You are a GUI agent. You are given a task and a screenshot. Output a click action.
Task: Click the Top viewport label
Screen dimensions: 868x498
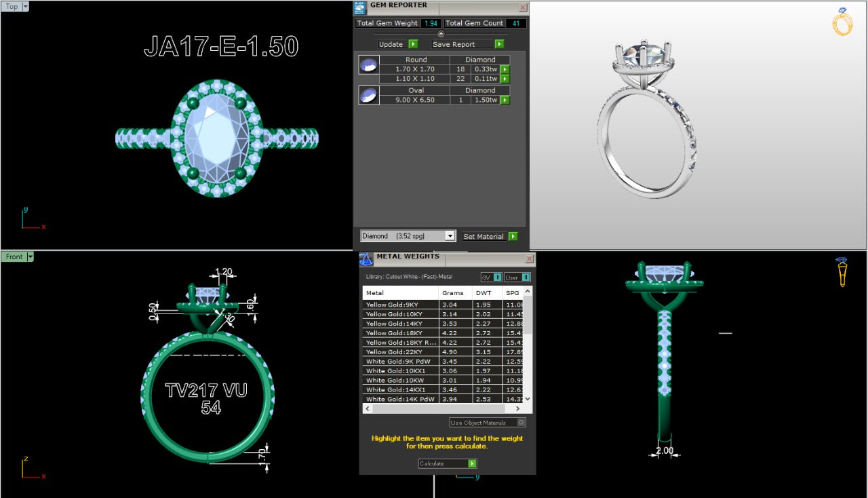click(12, 6)
